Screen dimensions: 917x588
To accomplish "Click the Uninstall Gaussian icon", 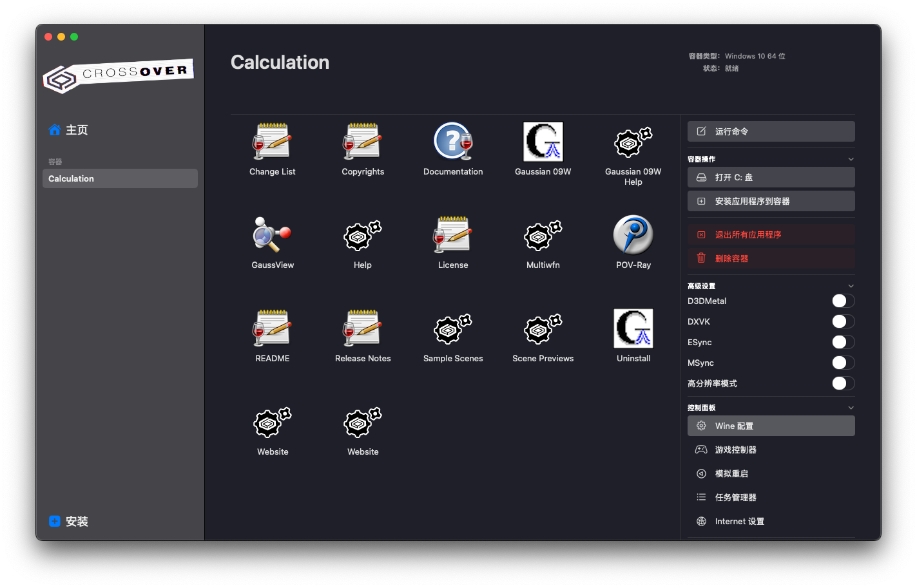I will click(x=633, y=328).
